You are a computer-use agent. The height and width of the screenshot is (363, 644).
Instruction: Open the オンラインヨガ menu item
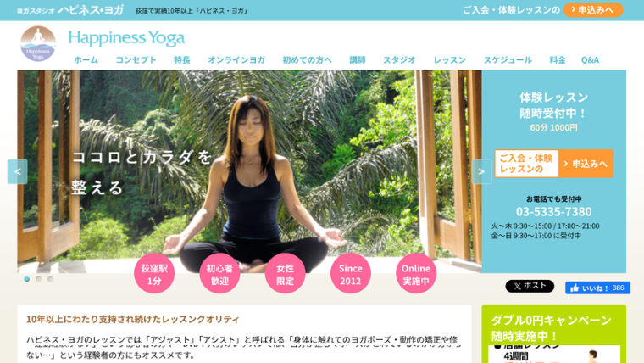click(x=236, y=60)
